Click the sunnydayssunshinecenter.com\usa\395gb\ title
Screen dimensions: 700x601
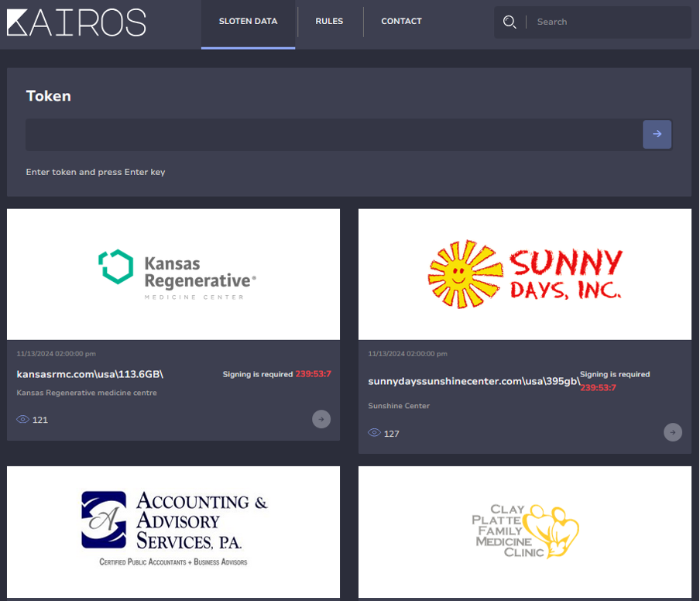pyautogui.click(x=474, y=381)
